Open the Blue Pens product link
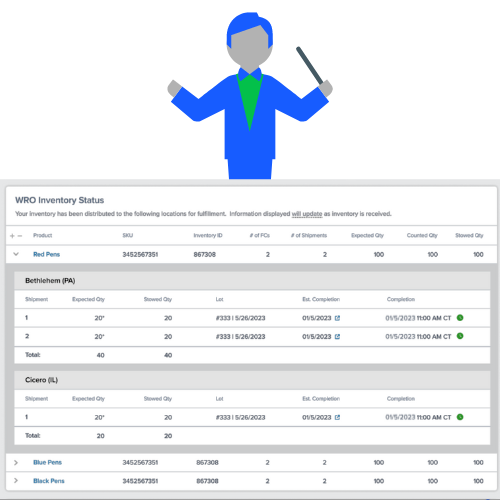500x500 pixels. [47, 462]
